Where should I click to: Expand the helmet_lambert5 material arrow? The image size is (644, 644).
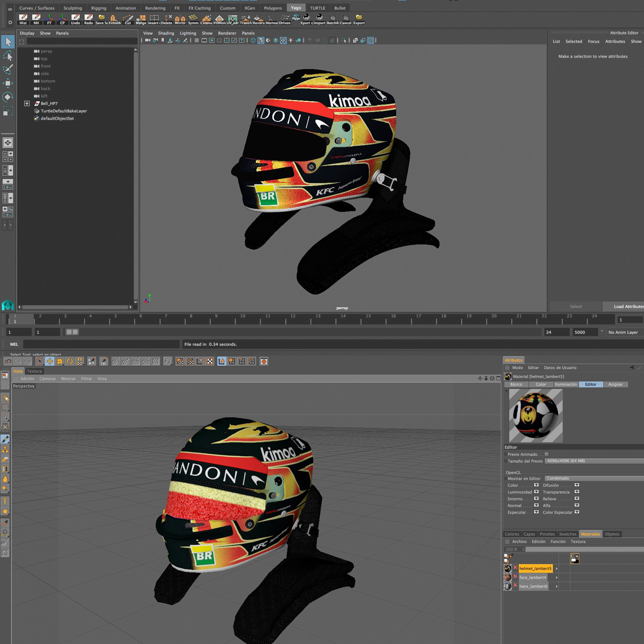click(557, 569)
